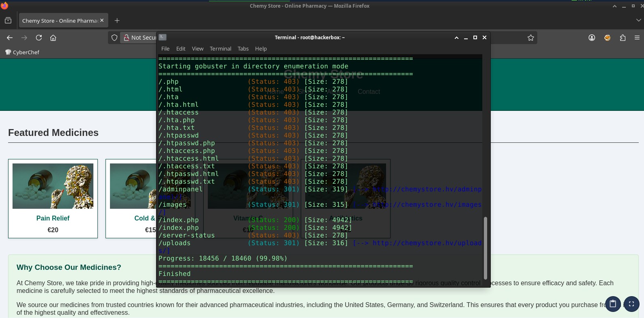Click the back navigation arrow
The image size is (644, 318).
pyautogui.click(x=10, y=38)
